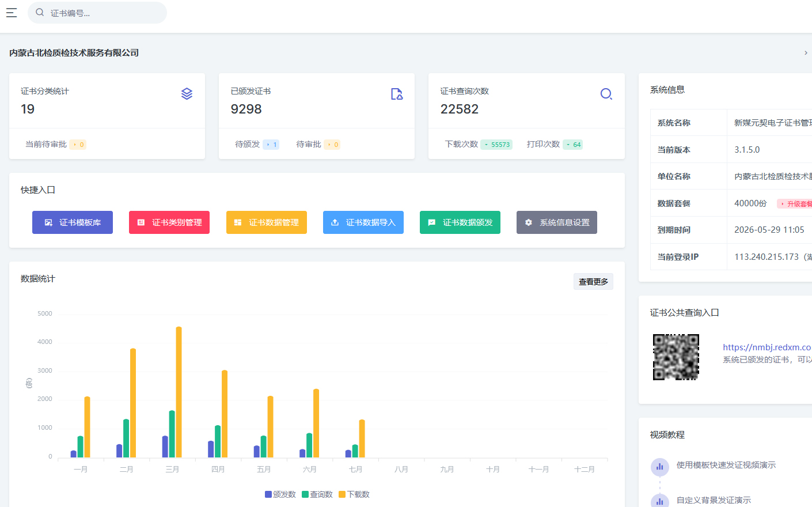812x507 pixels.
Task: Open the nmbj.redxm public query link
Action: (x=767, y=347)
